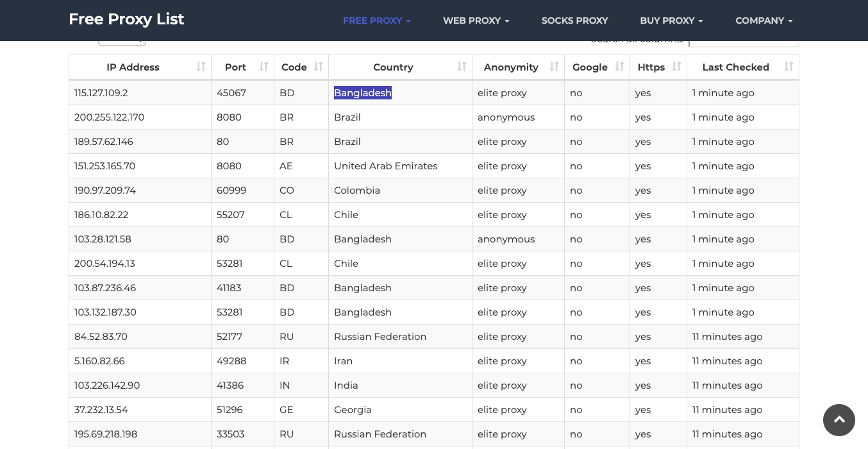Select IP address 190.97.209.74

pyautogui.click(x=105, y=191)
